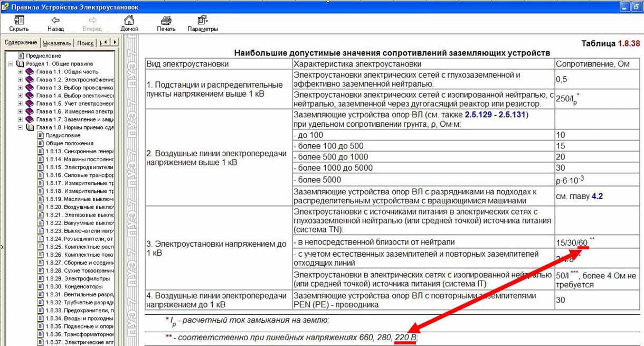Click the Домой (Home) house icon
644x346 pixels.
click(x=129, y=21)
